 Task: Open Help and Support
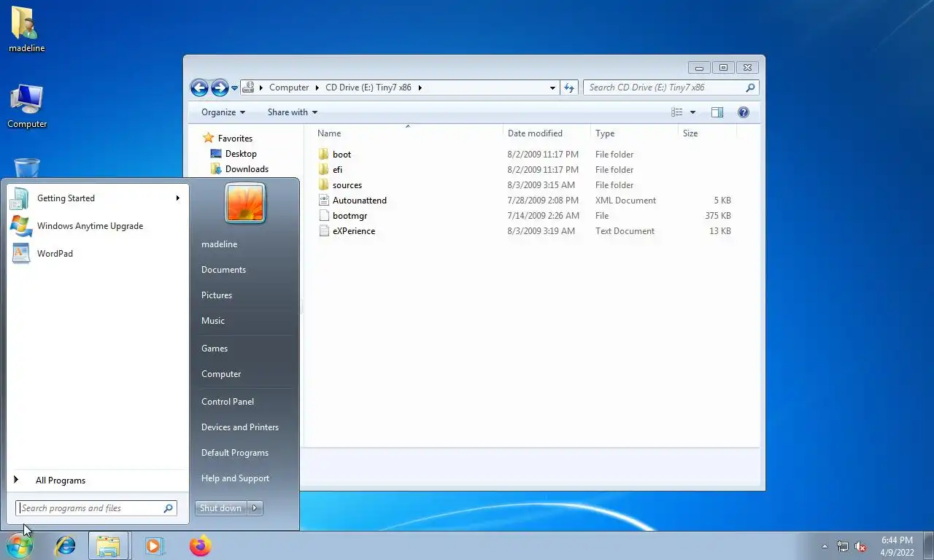[235, 478]
